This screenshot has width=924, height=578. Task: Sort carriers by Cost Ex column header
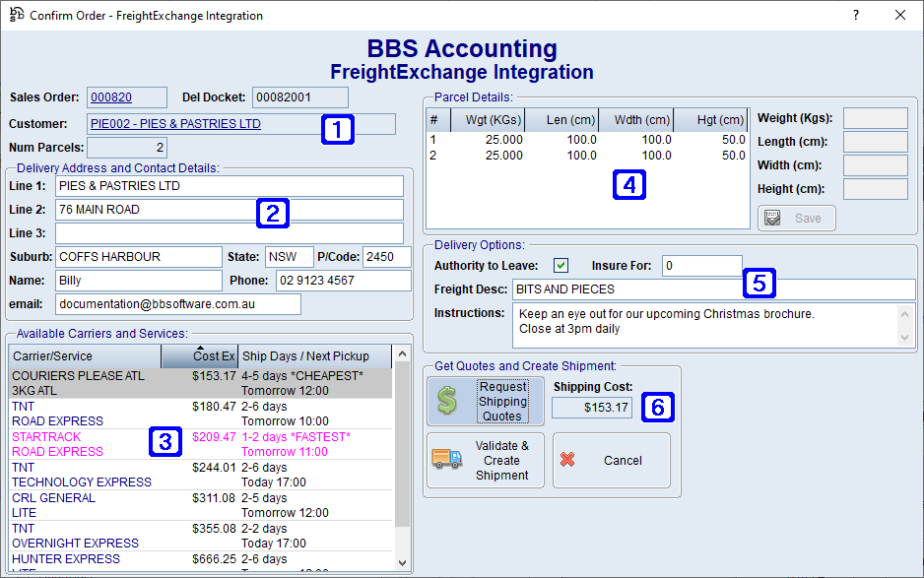point(199,355)
